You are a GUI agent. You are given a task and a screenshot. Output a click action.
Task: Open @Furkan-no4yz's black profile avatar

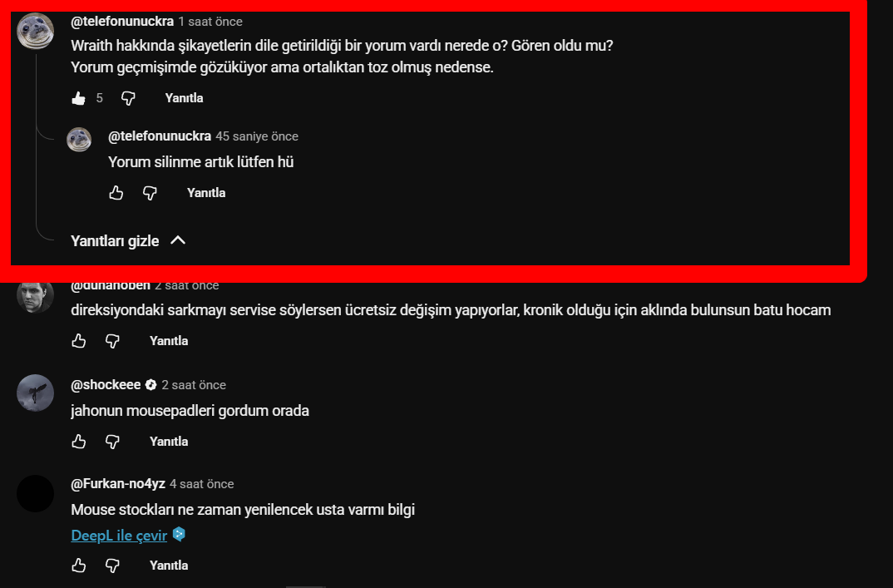[x=35, y=493]
